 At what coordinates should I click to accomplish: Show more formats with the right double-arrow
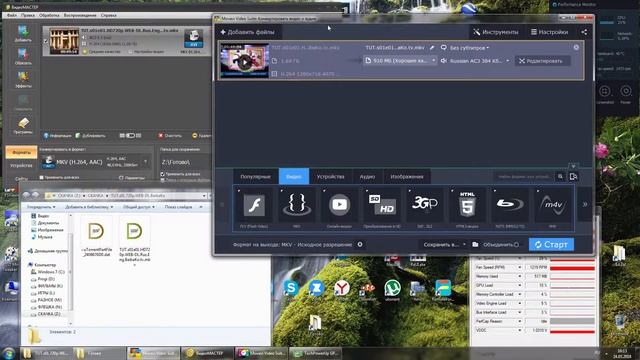tap(585, 204)
